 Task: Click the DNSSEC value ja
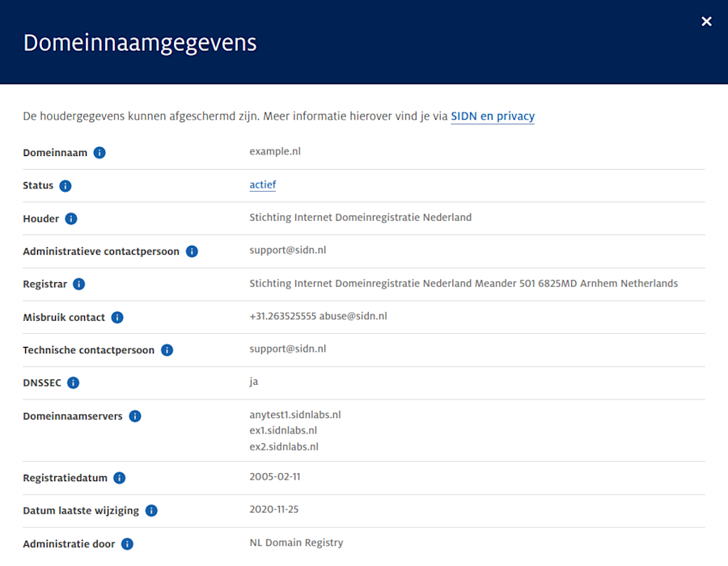click(253, 382)
